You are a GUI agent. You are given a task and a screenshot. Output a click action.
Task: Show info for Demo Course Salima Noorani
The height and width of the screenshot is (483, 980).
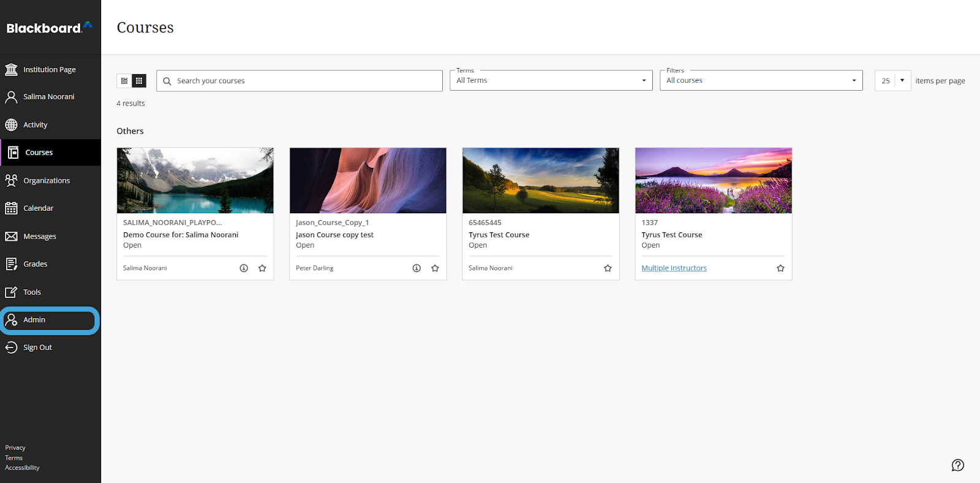[x=244, y=268]
